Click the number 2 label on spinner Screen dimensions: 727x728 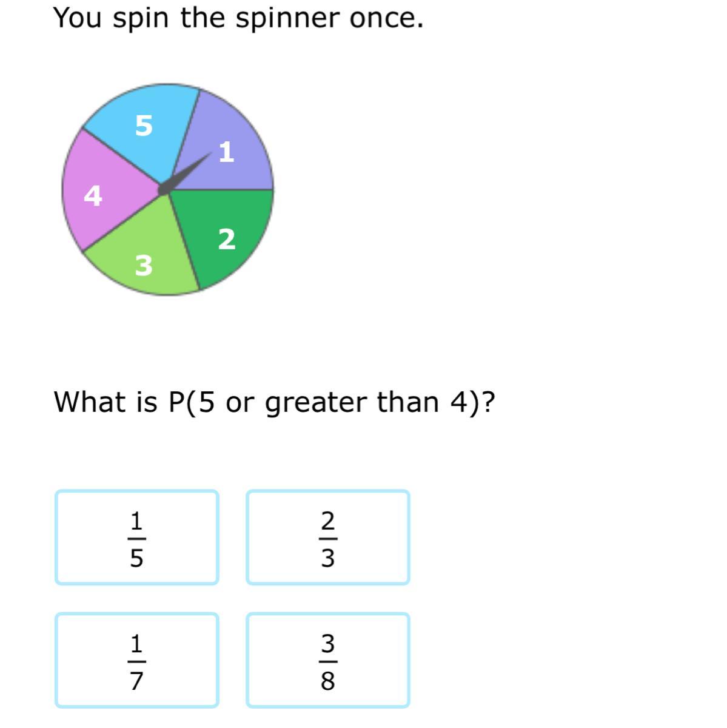pyautogui.click(x=227, y=239)
